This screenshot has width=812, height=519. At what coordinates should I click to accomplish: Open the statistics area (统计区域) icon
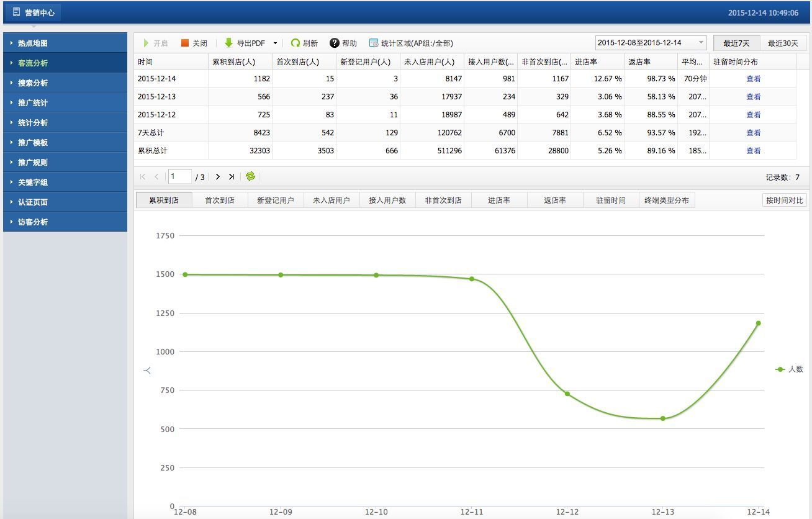pyautogui.click(x=374, y=43)
